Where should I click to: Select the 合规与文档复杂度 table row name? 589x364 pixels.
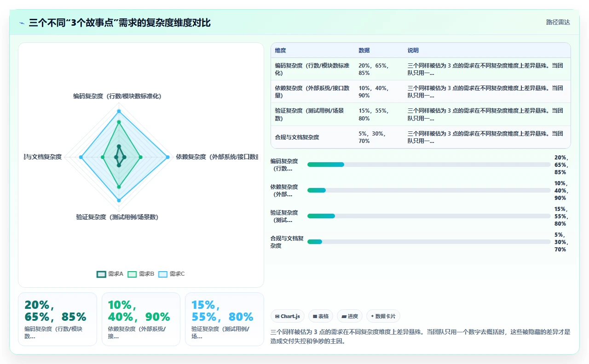pos(297,137)
